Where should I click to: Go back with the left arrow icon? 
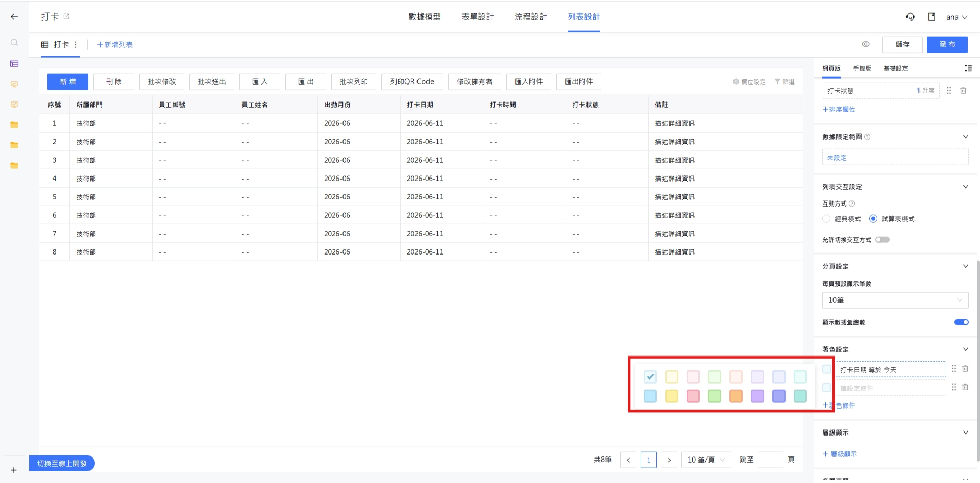point(14,17)
